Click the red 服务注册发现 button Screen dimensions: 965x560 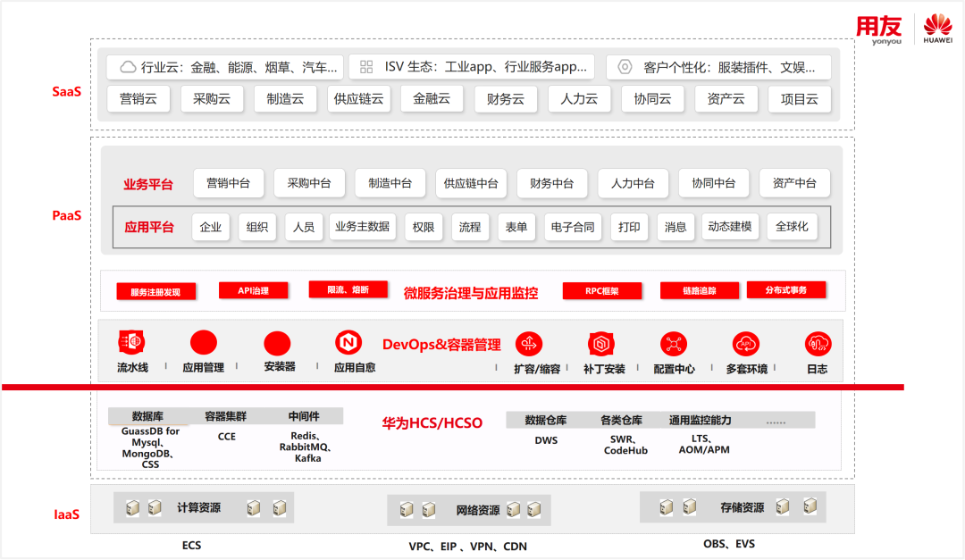click(x=155, y=292)
